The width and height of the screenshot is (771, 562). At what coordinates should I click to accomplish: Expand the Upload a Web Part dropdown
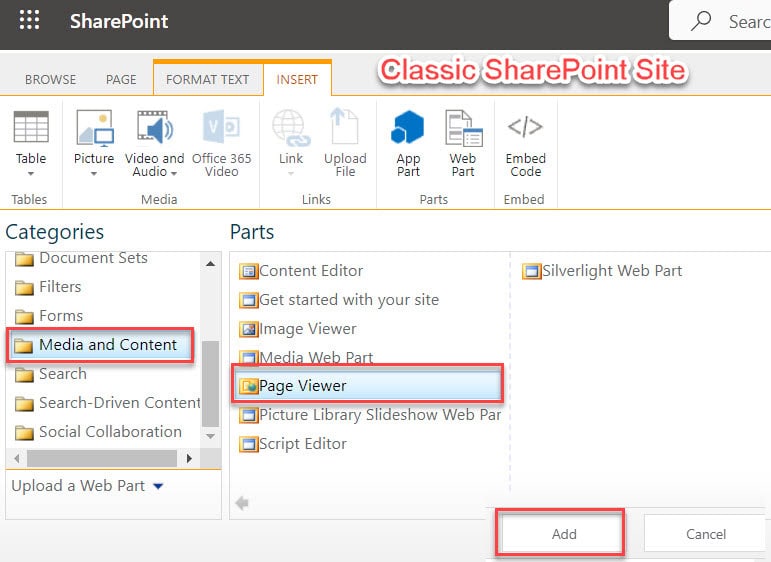(x=158, y=486)
